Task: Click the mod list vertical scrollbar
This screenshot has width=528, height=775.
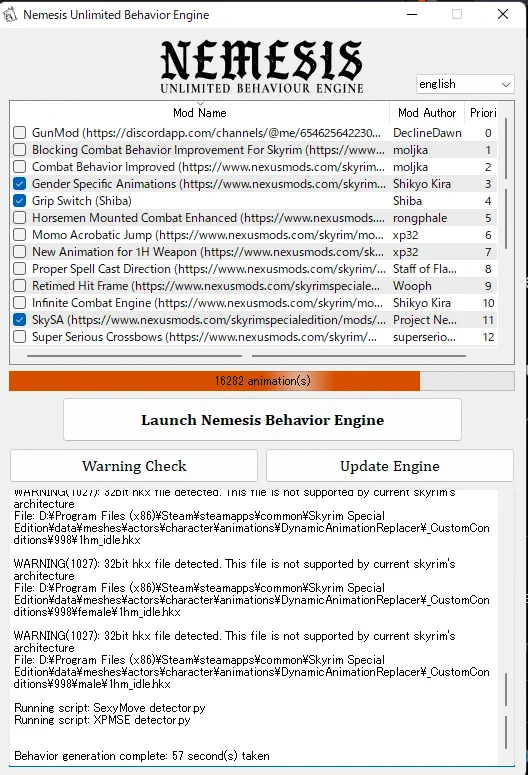Action: pos(506,183)
